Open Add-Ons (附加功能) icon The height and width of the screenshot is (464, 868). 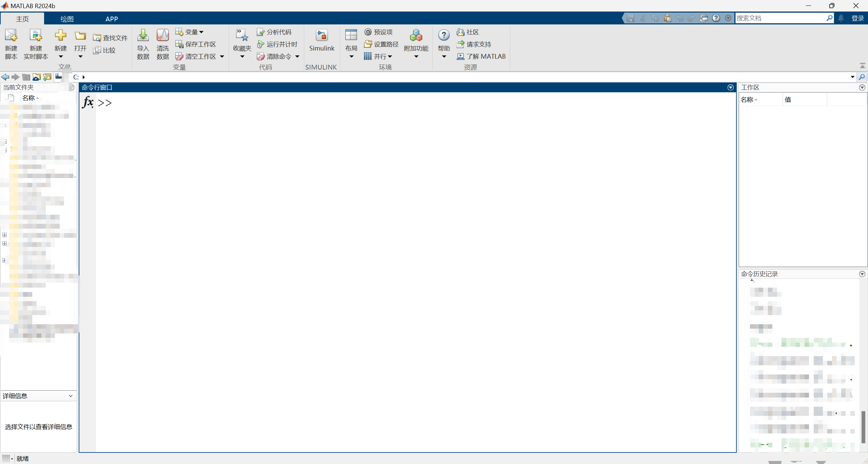416,36
